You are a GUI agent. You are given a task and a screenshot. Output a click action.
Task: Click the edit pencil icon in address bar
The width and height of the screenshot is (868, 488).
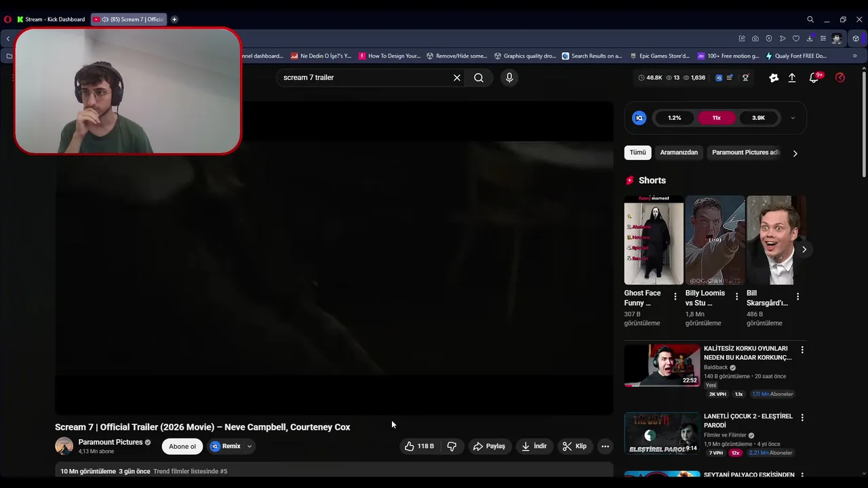pyautogui.click(x=742, y=39)
